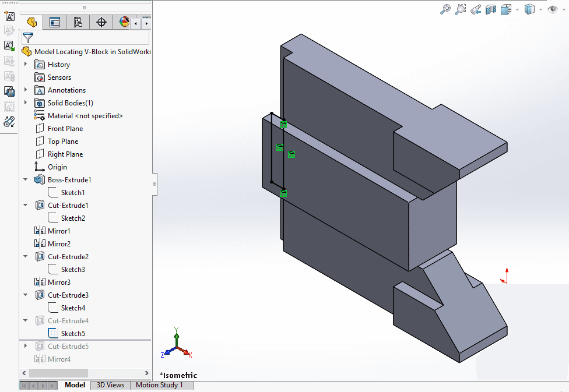
Task: Activate the Zoom to Area tool
Action: point(460,9)
